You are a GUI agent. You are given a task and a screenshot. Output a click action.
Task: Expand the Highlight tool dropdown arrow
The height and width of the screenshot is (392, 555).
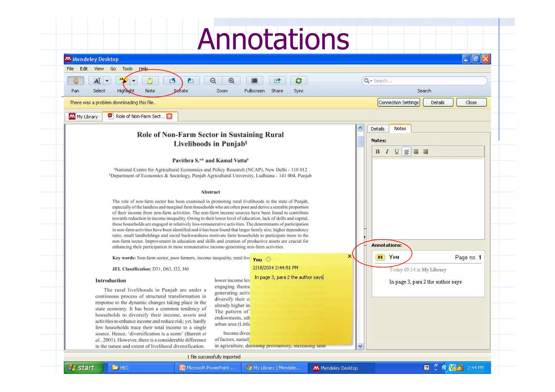(x=134, y=81)
